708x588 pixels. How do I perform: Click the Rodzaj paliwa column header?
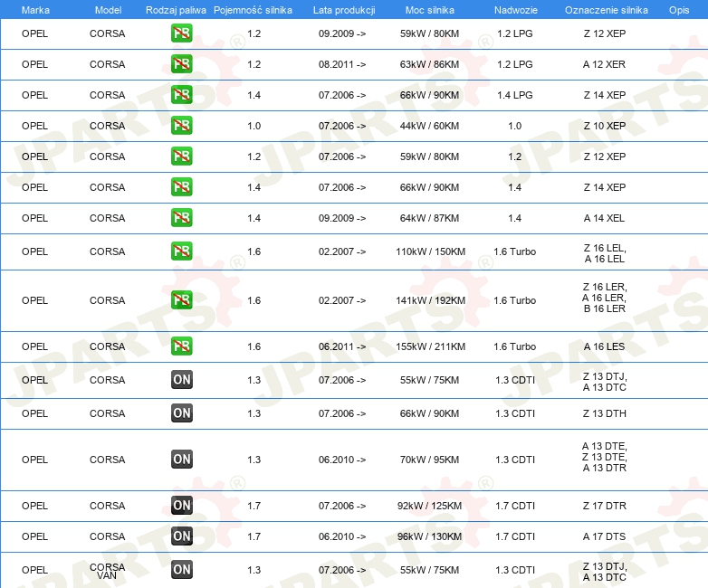click(176, 10)
